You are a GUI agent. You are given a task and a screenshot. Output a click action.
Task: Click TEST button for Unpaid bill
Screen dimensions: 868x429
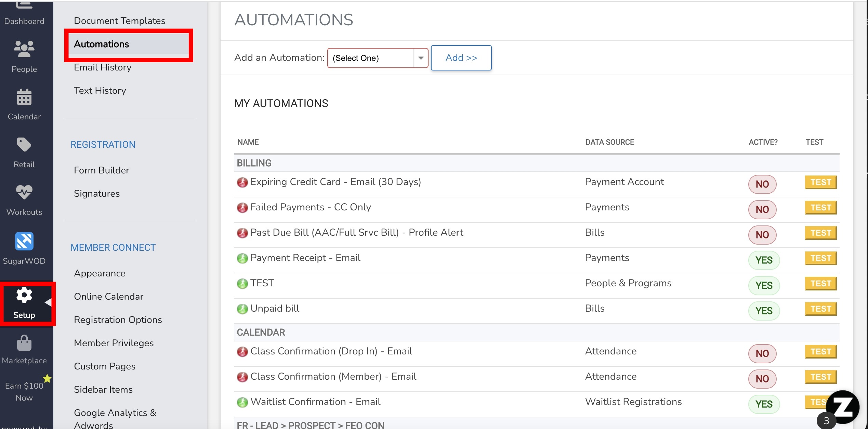pos(821,309)
